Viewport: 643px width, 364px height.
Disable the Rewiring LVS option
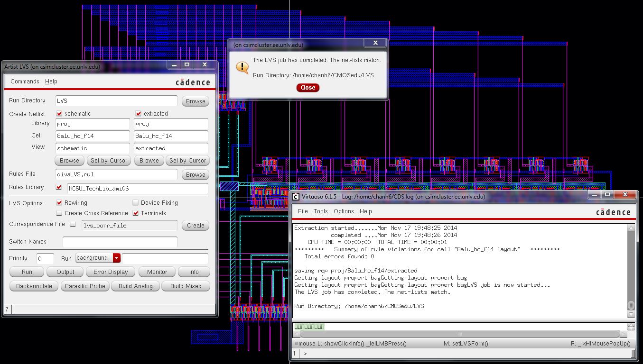(x=59, y=202)
